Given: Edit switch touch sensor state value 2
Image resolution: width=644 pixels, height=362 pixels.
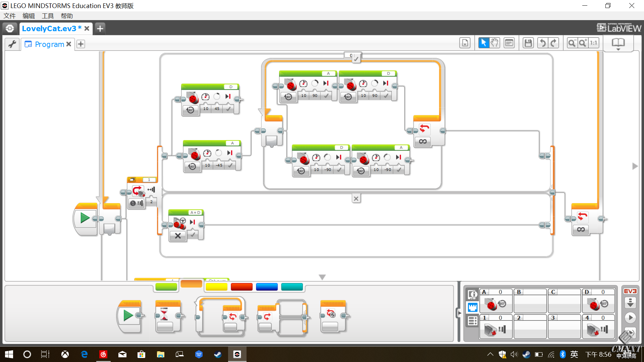Looking at the screenshot, I should pyautogui.click(x=152, y=202).
